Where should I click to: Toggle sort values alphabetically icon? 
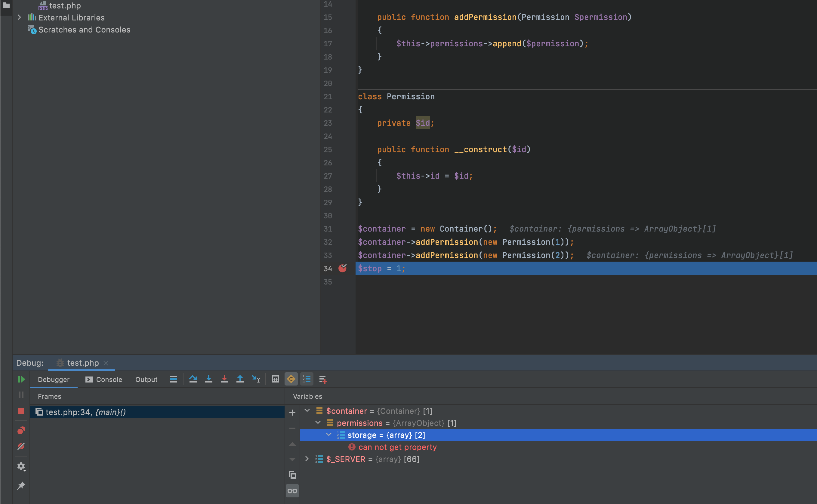307,379
